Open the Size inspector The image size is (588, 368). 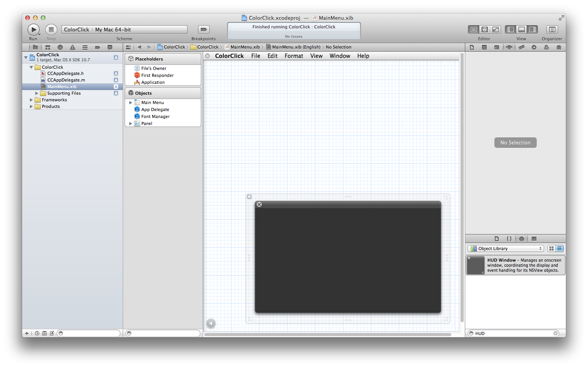[522, 47]
